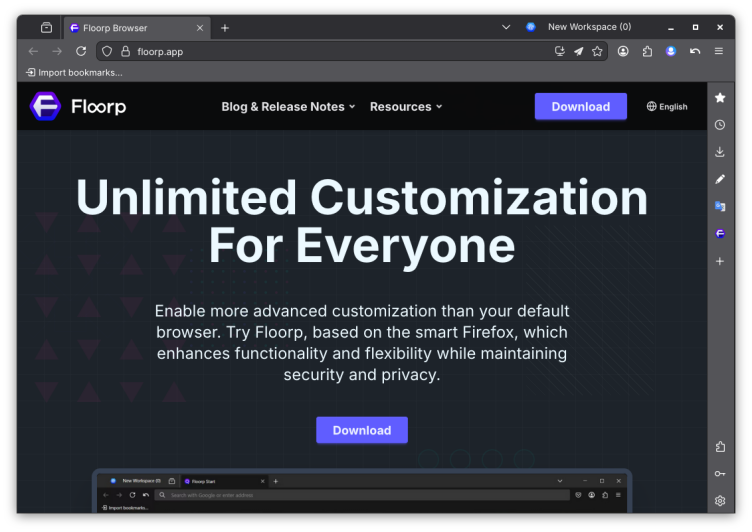Expand the Blog & Release Notes menu
This screenshot has height=532, width=752.
point(288,106)
